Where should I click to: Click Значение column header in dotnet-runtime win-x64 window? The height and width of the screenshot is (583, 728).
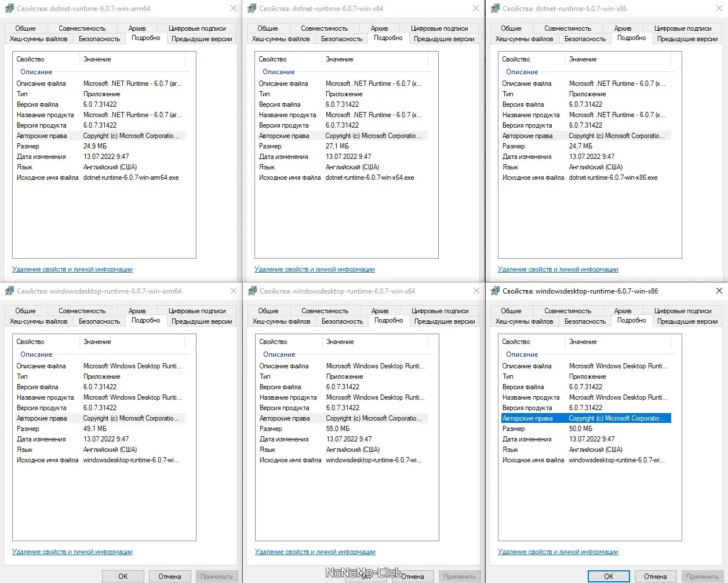[x=374, y=59]
